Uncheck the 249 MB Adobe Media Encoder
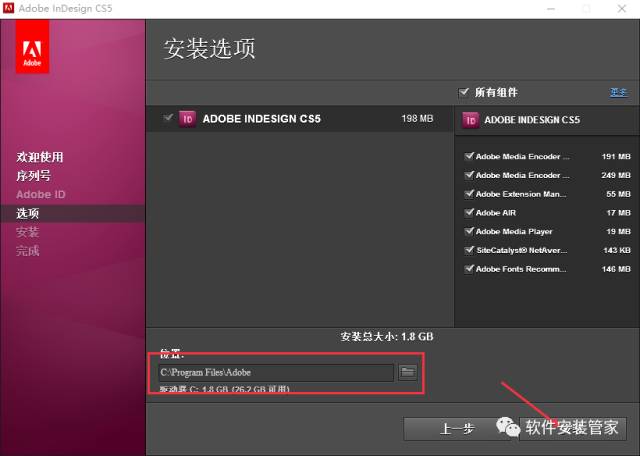640x456 pixels. (x=468, y=175)
